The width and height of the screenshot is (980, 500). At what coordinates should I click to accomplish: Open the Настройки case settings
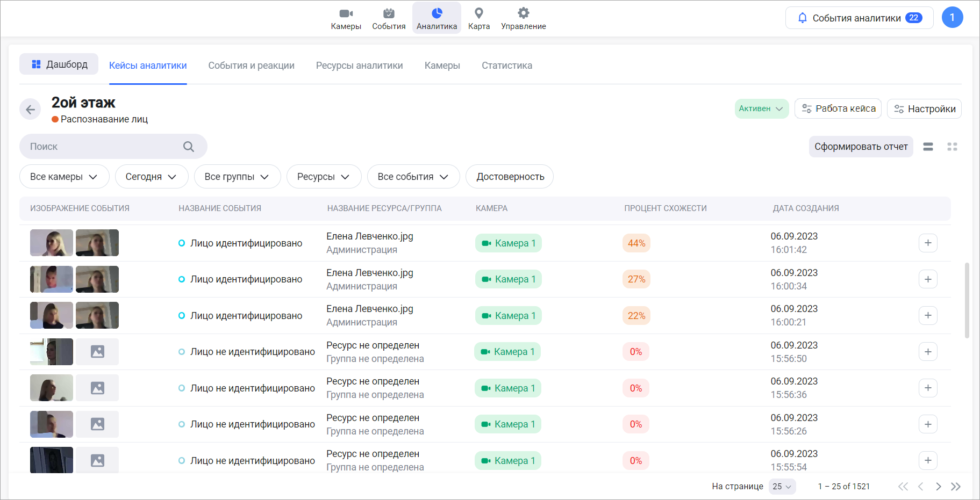pos(924,109)
